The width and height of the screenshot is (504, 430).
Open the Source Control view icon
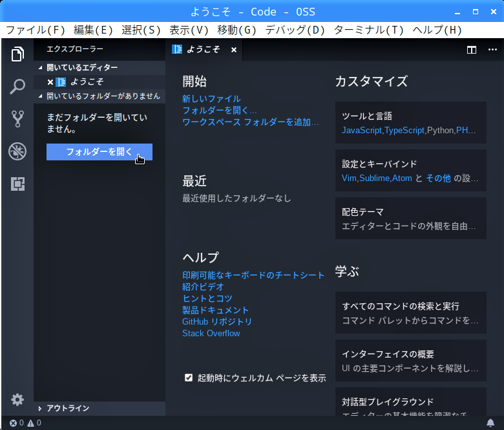[x=17, y=119]
